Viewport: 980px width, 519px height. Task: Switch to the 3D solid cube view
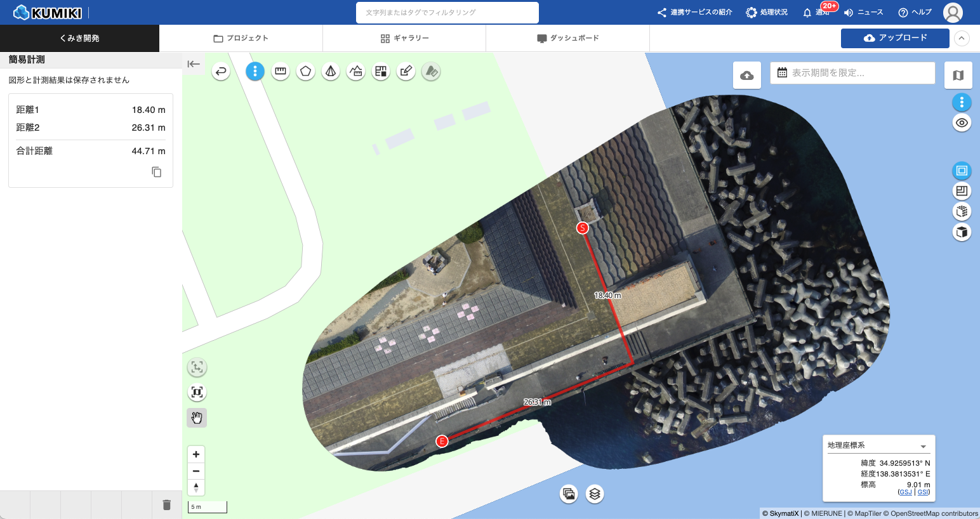point(962,232)
